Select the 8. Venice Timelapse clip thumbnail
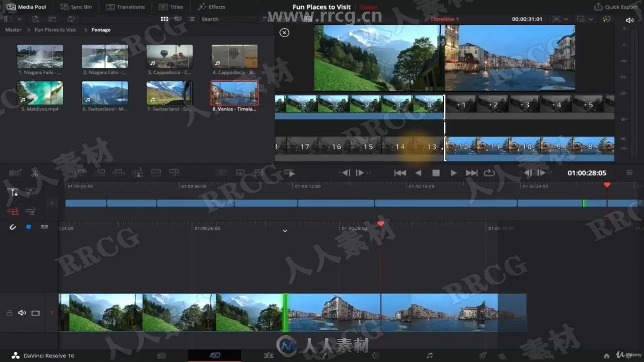Viewport: 644px width, 362px height. pos(234,93)
